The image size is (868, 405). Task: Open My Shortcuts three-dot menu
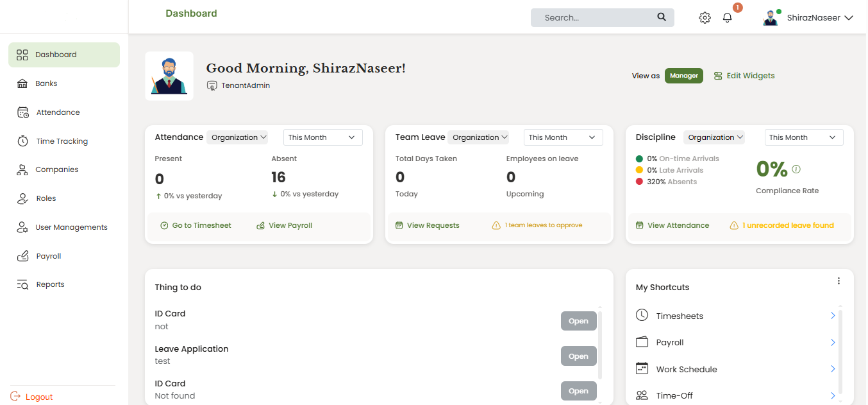pos(839,281)
